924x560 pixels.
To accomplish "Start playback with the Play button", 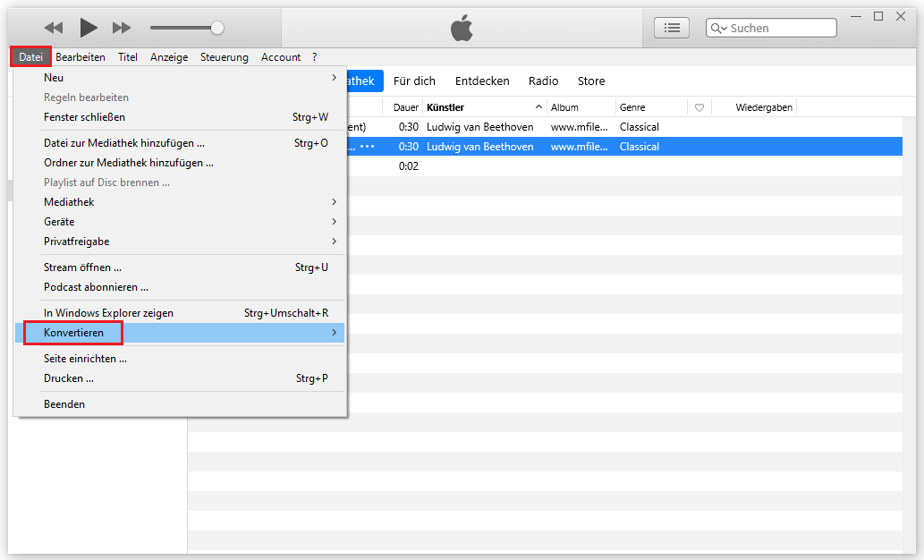I will (x=89, y=28).
